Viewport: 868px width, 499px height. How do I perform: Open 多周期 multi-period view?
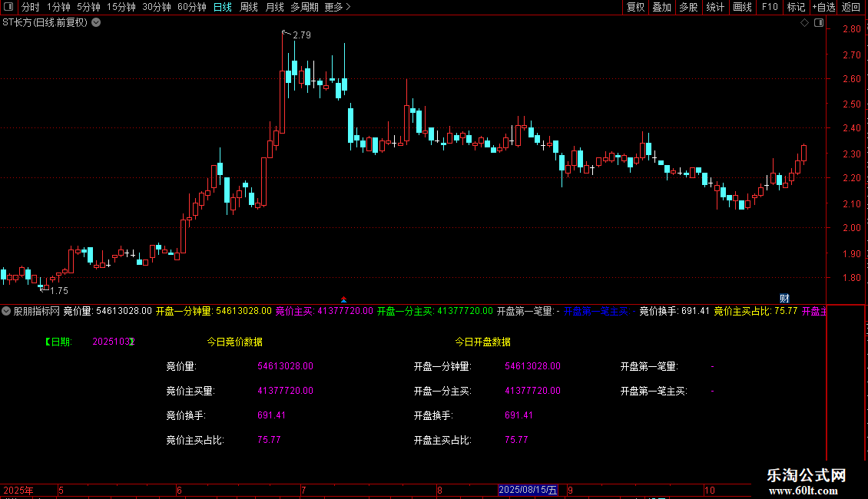pyautogui.click(x=304, y=7)
